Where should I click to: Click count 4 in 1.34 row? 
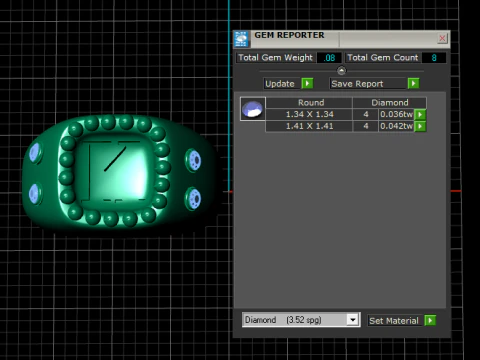tap(366, 114)
